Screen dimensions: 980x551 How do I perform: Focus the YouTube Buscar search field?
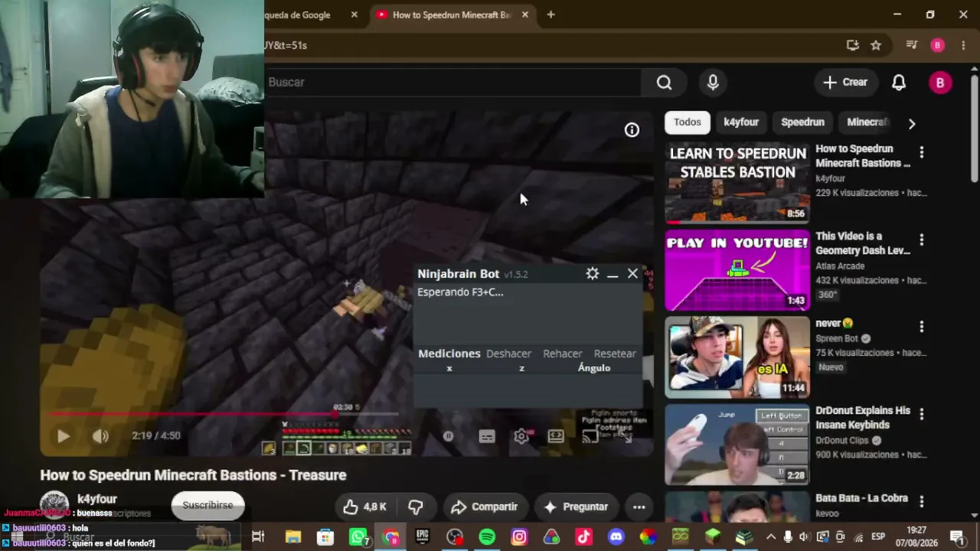click(x=453, y=82)
